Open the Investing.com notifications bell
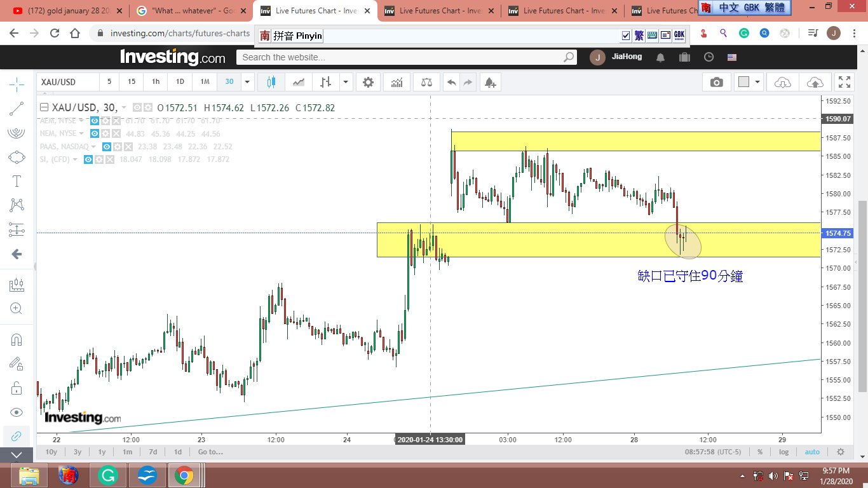The height and width of the screenshot is (488, 868). pyautogui.click(x=660, y=57)
